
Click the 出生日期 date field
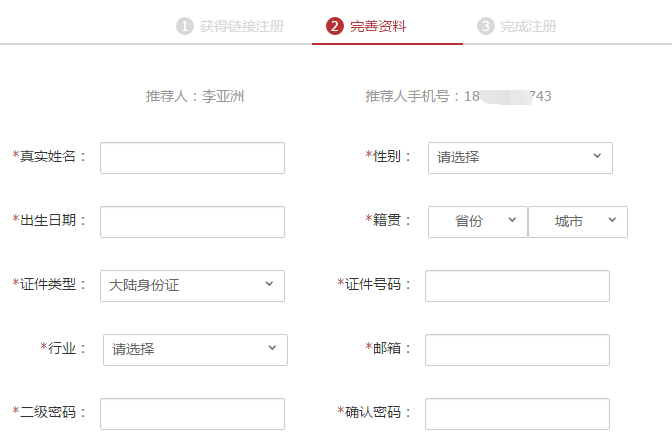pyautogui.click(x=192, y=222)
